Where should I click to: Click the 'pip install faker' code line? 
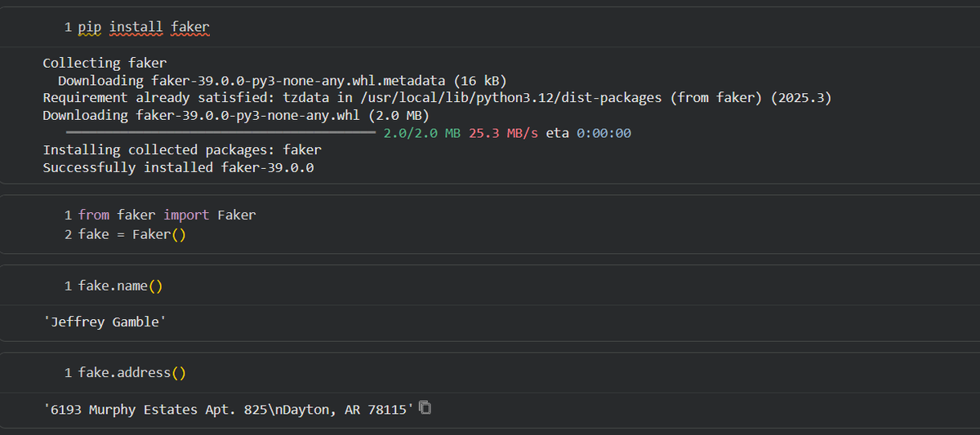click(x=145, y=28)
